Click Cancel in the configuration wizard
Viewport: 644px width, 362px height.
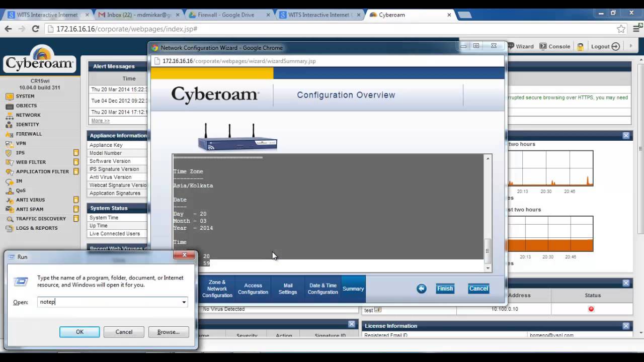[478, 289]
